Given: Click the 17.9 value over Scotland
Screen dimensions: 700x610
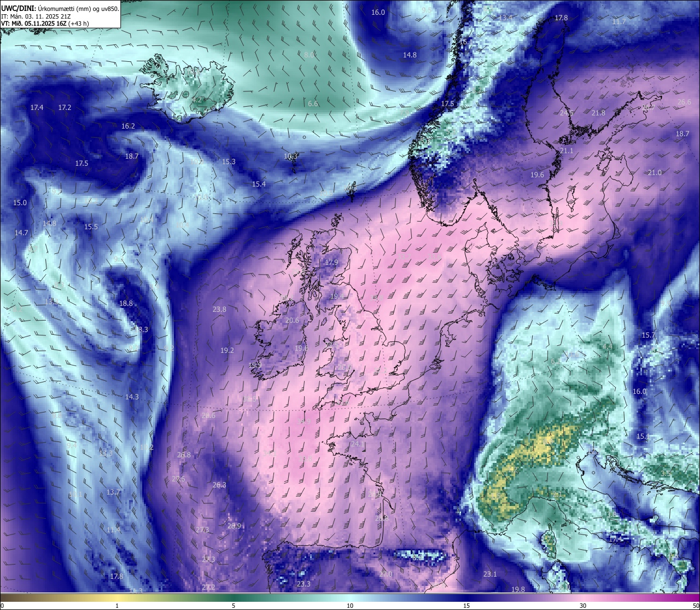Looking at the screenshot, I should (x=331, y=262).
